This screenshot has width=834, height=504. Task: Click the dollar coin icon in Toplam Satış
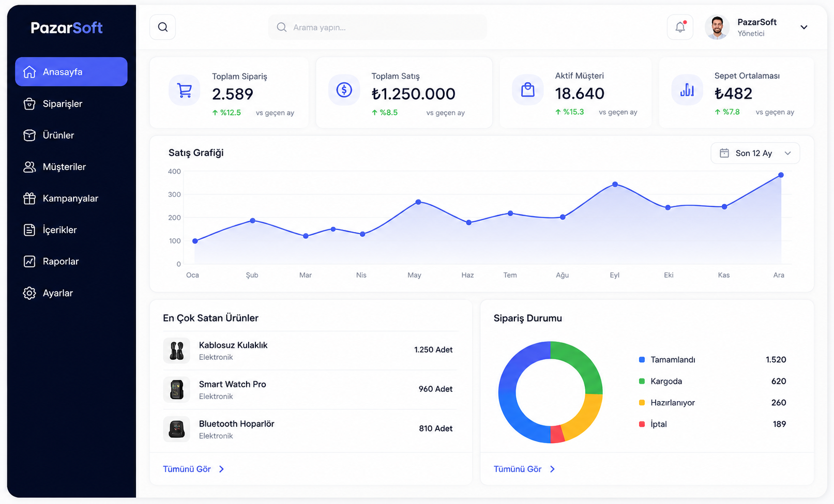pos(344,90)
